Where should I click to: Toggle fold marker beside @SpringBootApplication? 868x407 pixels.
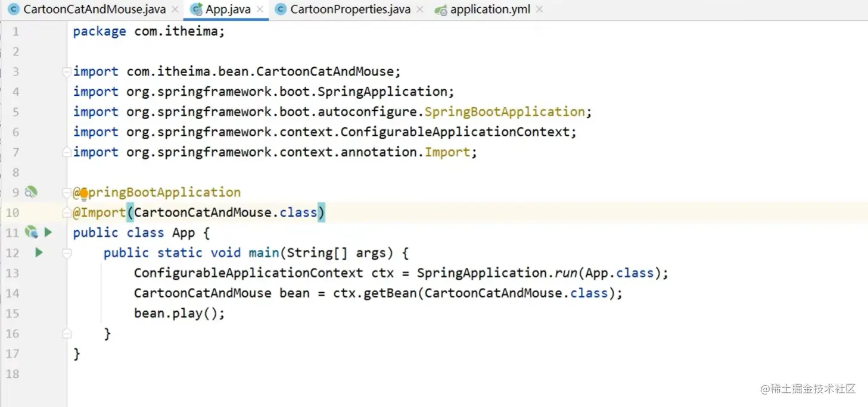point(67,193)
